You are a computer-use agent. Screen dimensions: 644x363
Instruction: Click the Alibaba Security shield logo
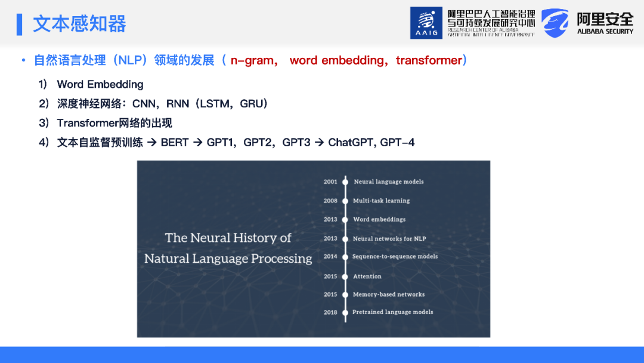click(x=555, y=23)
